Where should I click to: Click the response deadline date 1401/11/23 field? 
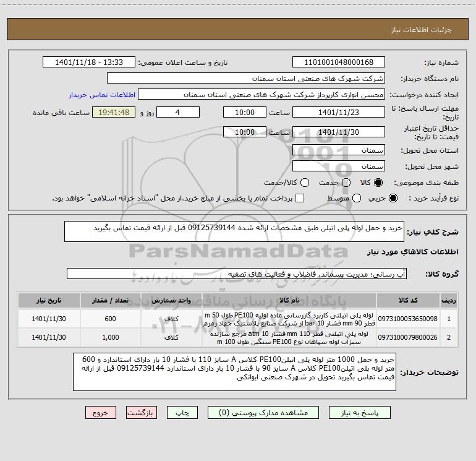pyautogui.click(x=339, y=112)
